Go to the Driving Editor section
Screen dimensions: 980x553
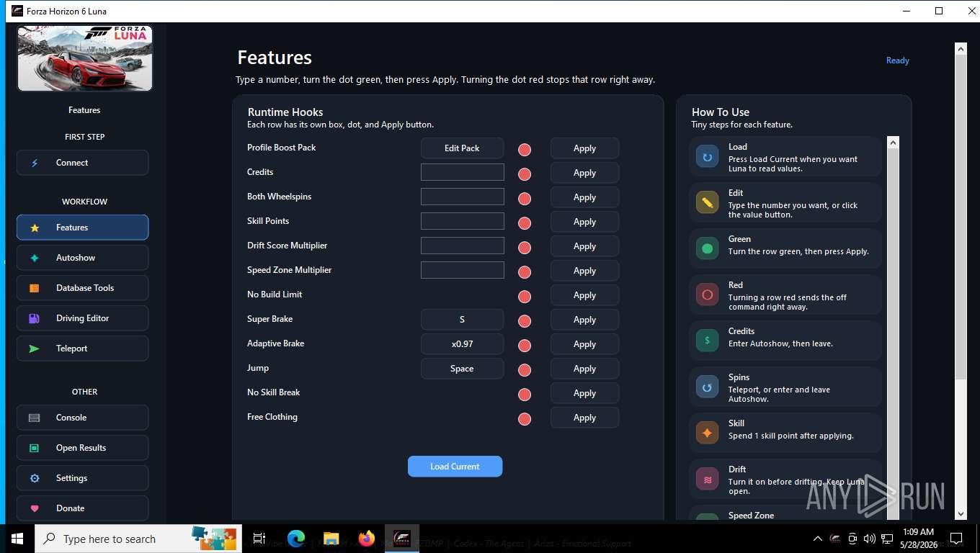(83, 318)
